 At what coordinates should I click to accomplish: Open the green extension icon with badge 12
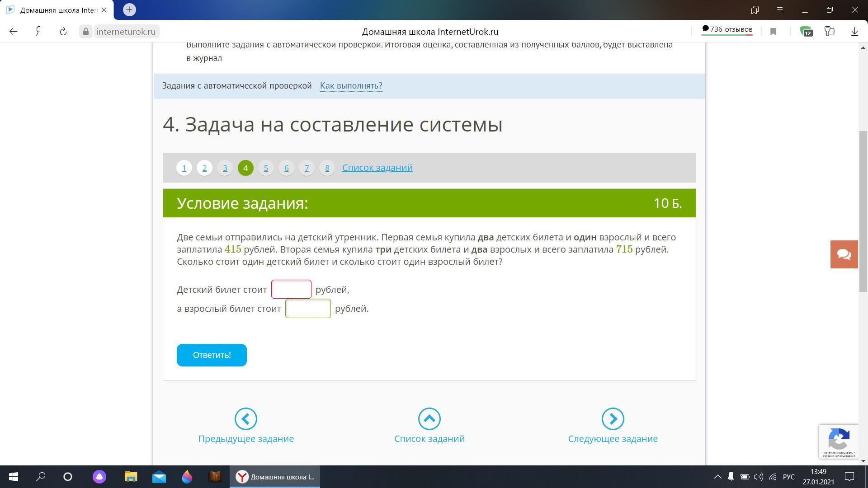click(806, 32)
